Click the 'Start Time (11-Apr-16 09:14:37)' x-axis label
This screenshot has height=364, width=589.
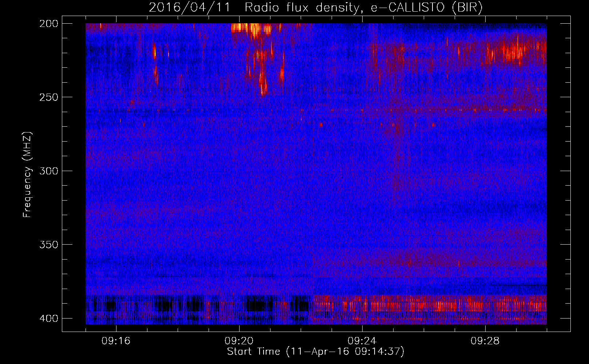(316, 352)
